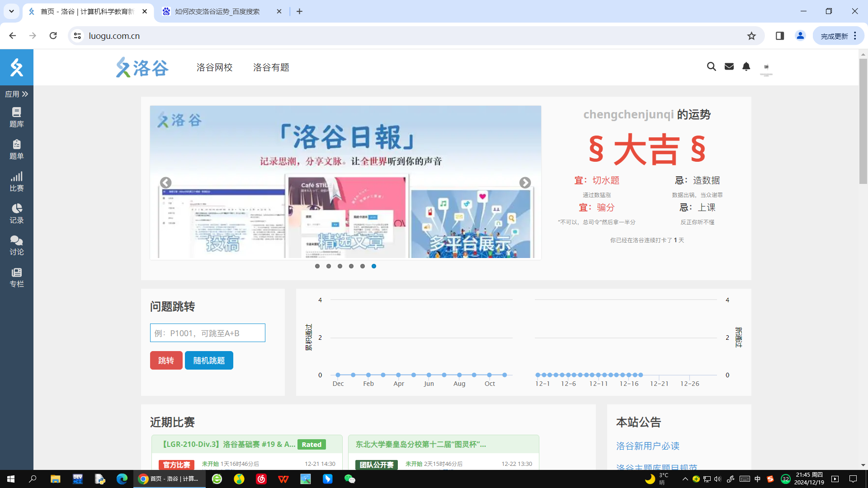Screen dimensions: 868x488
Task: View site information icon in the address bar
Action: click(x=77, y=36)
